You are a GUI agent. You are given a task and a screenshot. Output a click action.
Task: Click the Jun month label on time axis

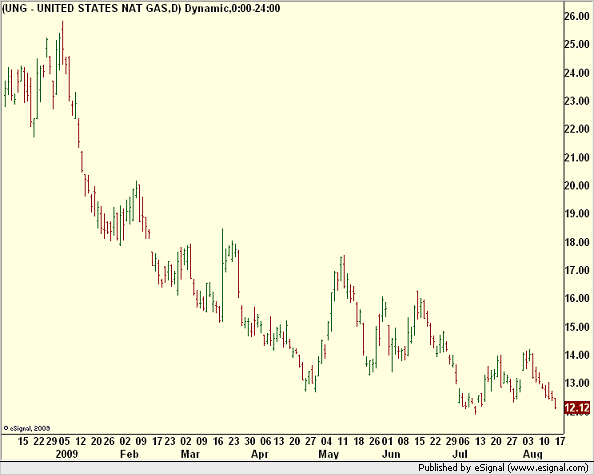pos(391,454)
